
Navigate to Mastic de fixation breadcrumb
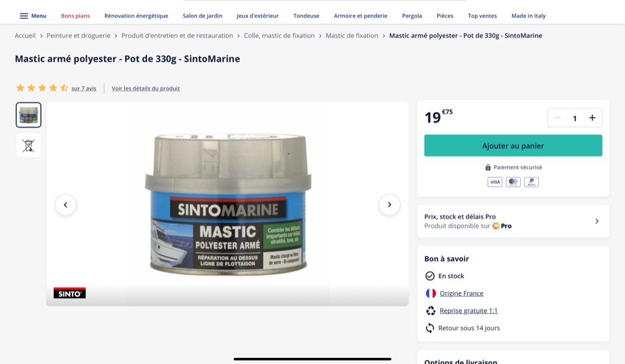pos(352,35)
